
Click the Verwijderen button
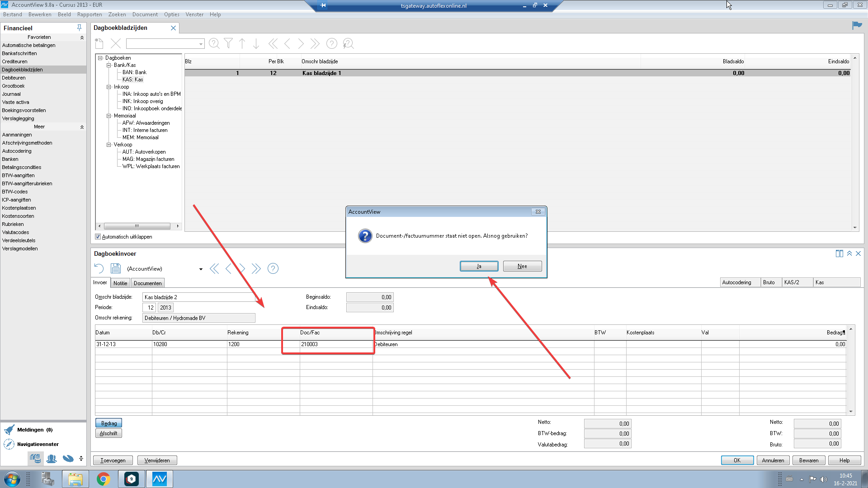[157, 460]
